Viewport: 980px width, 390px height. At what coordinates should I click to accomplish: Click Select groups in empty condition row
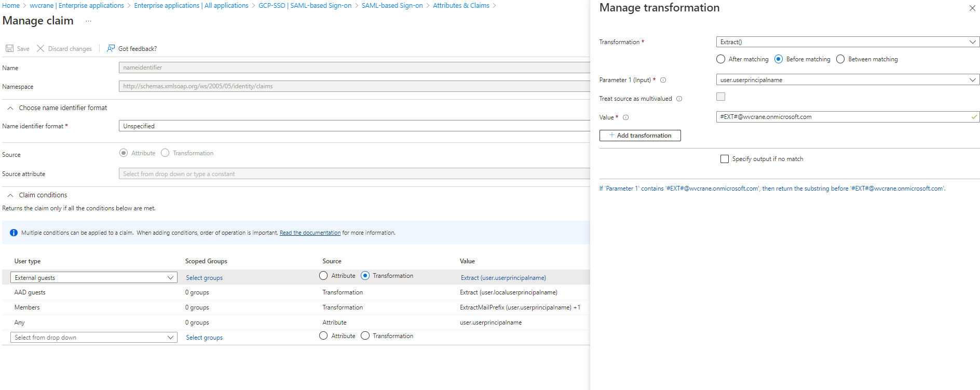click(204, 338)
